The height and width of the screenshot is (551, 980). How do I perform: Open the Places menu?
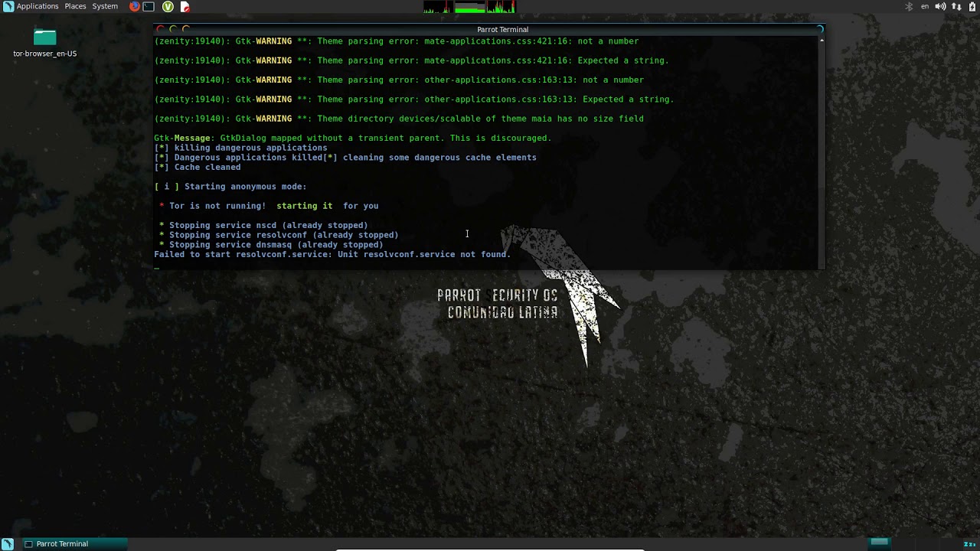pyautogui.click(x=75, y=6)
